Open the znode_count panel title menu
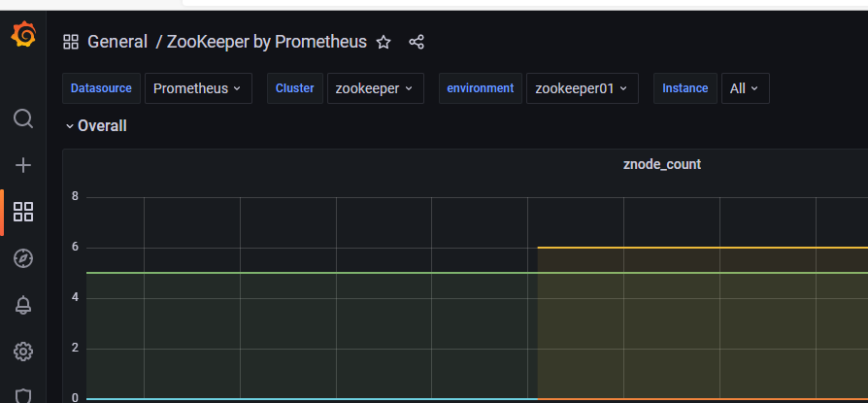868x403 pixels. click(661, 164)
